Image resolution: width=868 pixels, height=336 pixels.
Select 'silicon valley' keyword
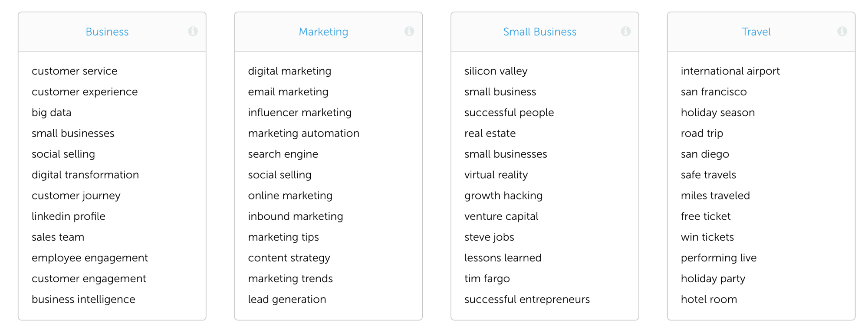coord(496,71)
